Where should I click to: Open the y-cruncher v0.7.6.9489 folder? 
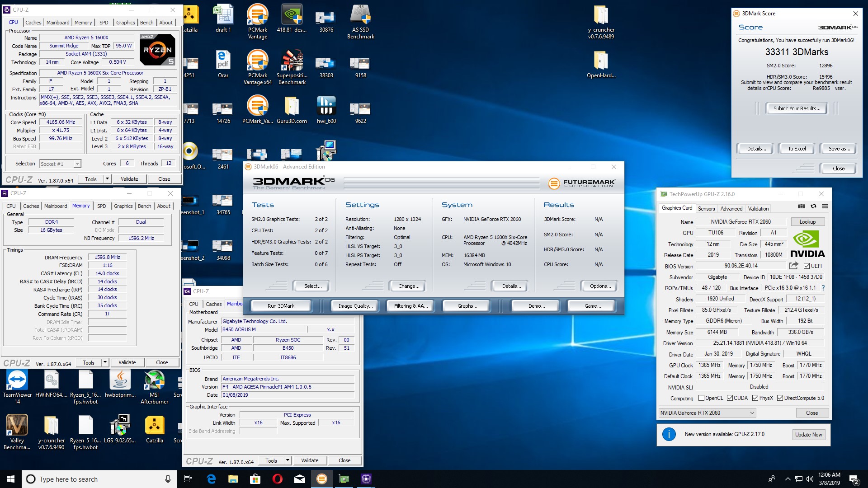pyautogui.click(x=601, y=22)
